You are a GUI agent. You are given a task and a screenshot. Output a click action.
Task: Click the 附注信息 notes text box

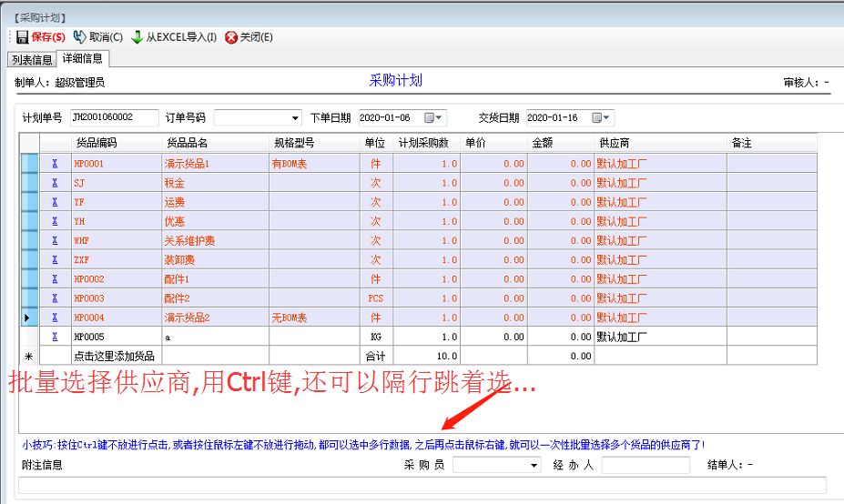click(x=422, y=486)
